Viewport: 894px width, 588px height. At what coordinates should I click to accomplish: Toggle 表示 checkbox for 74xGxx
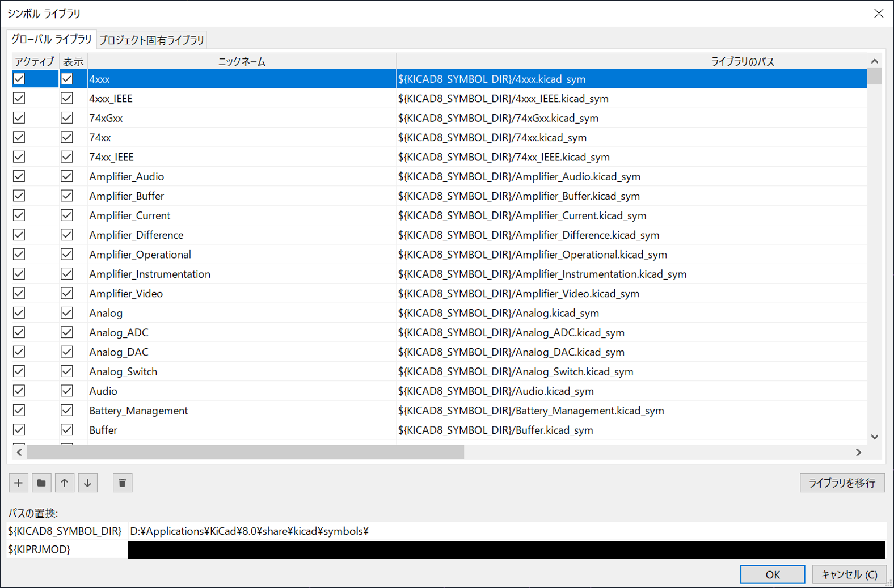[x=67, y=118]
